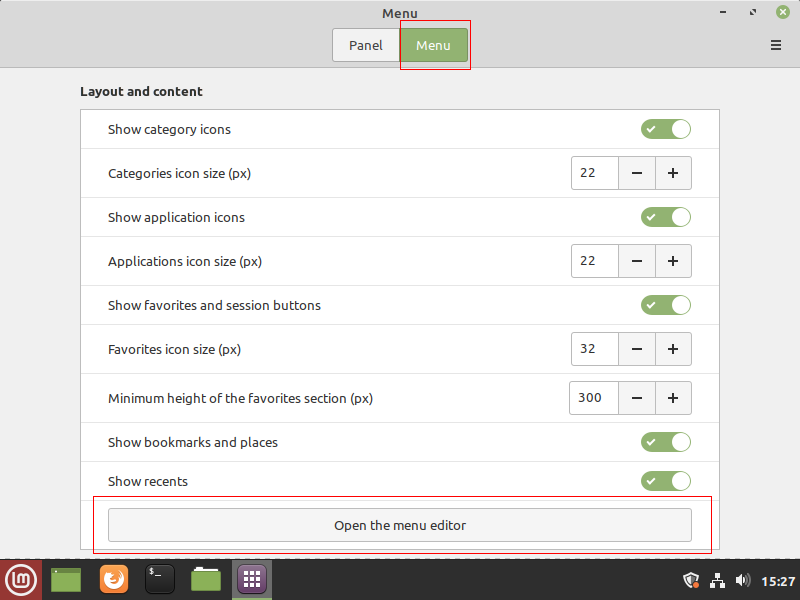This screenshot has width=800, height=600.
Task: Open the Terminal from the taskbar
Action: click(160, 580)
